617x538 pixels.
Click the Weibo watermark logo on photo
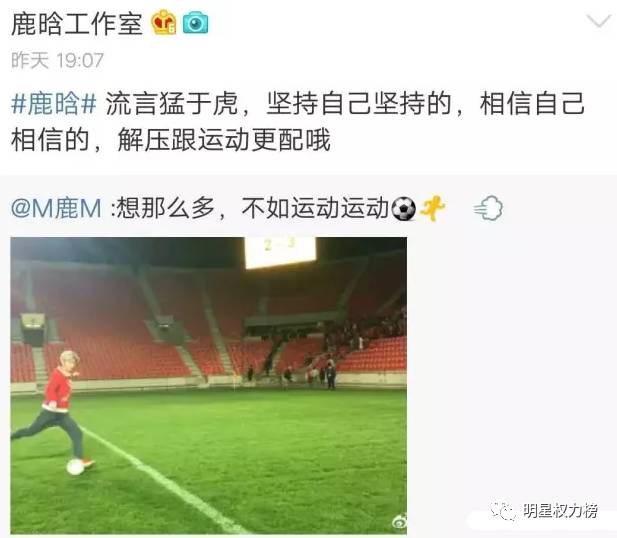point(398,523)
